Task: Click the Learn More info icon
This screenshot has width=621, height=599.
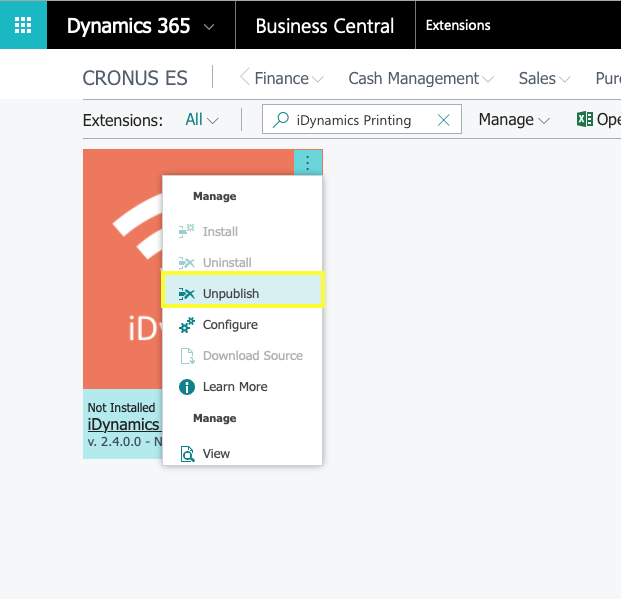Action: [x=187, y=387]
